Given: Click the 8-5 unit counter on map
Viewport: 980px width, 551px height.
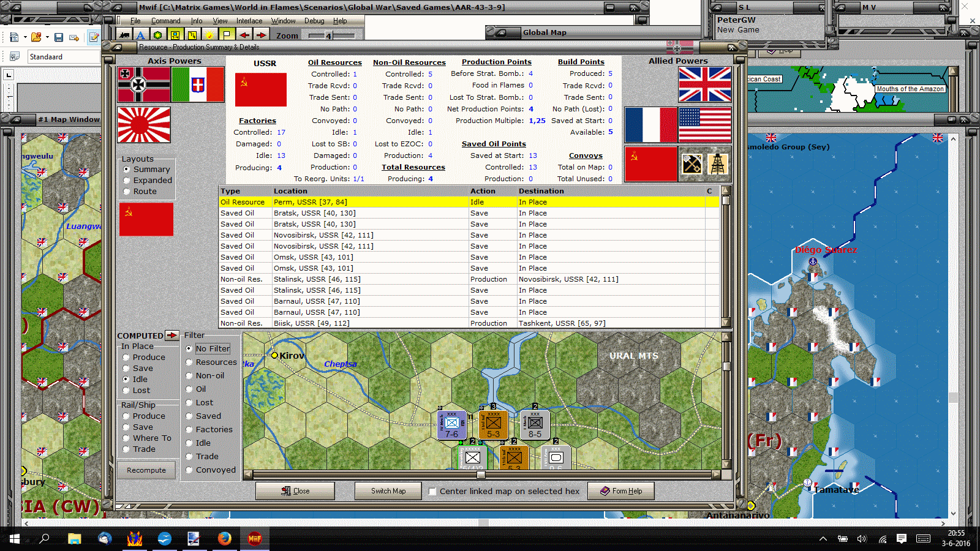Looking at the screenshot, I should (x=535, y=425).
